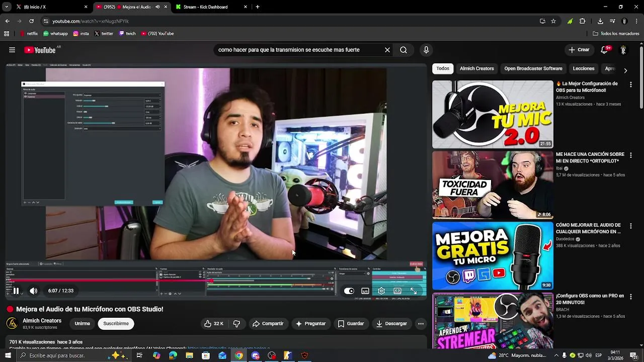This screenshot has width=644, height=362.
Task: Open video player settings gear
Action: tap(381, 291)
